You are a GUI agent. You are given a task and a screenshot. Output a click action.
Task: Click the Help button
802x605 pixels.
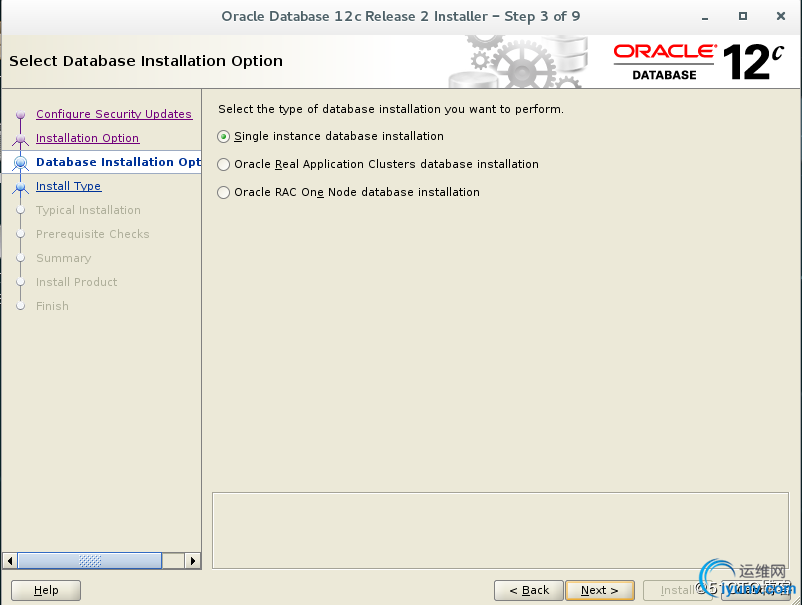pyautogui.click(x=46, y=590)
